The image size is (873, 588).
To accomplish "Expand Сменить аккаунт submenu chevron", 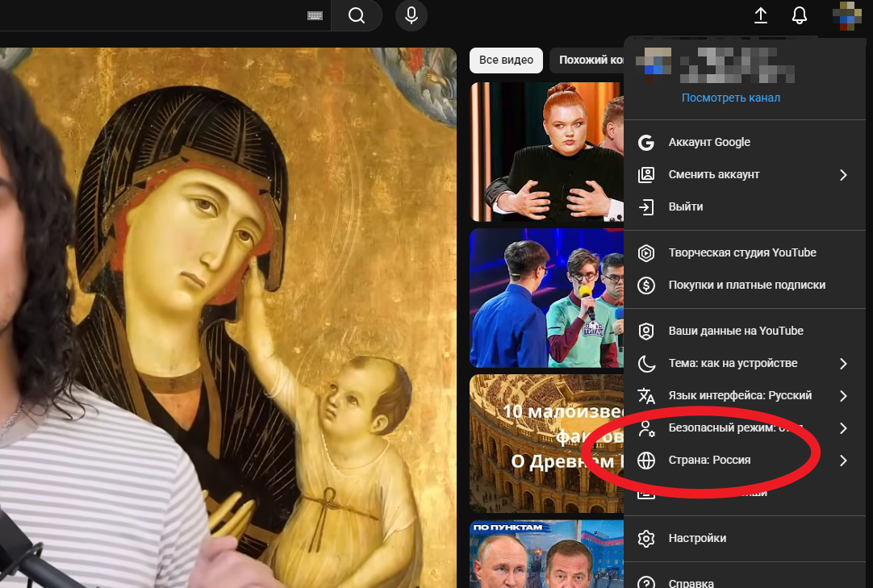I will [843, 175].
